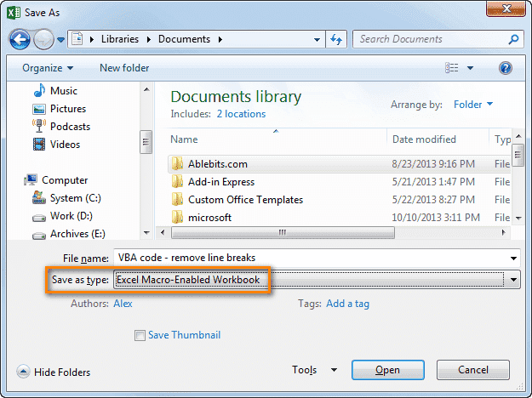Sort by the Name column header
This screenshot has width=532, height=398.
(184, 139)
